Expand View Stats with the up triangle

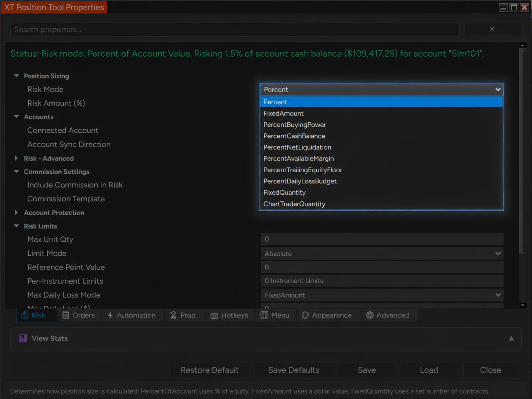click(x=511, y=338)
